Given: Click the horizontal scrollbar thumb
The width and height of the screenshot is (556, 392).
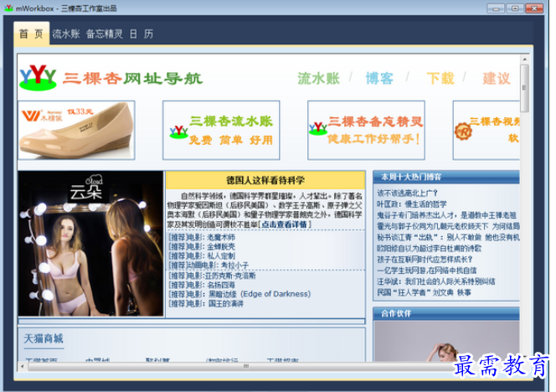Looking at the screenshot, I should [x=245, y=367].
